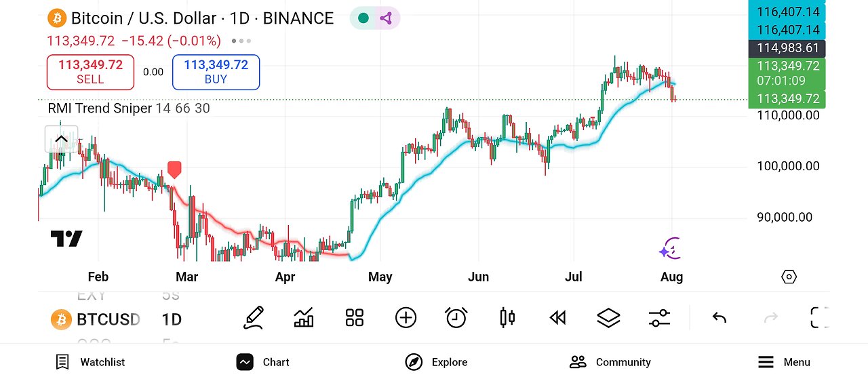The height and width of the screenshot is (381, 868).
Task: Open the 1D timeframe selector
Action: click(x=172, y=319)
